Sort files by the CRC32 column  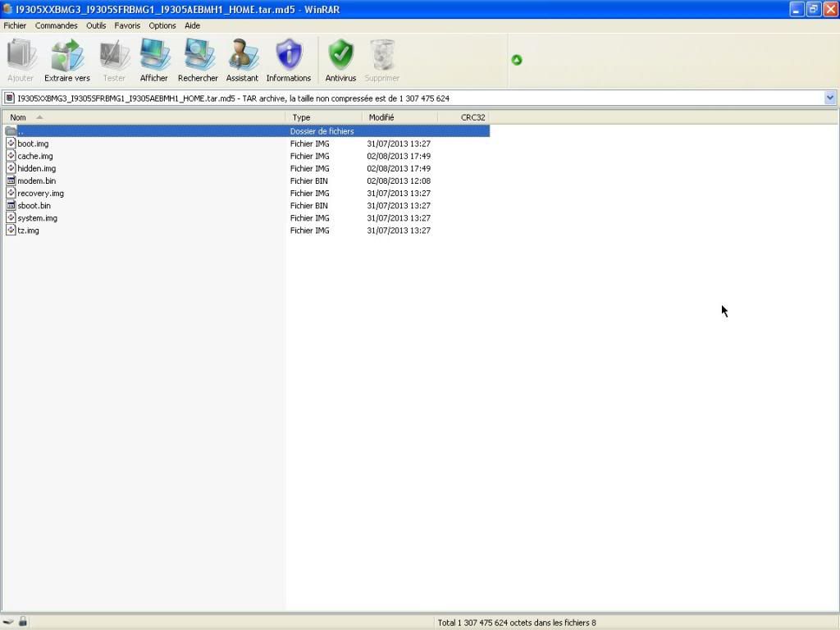tap(463, 117)
